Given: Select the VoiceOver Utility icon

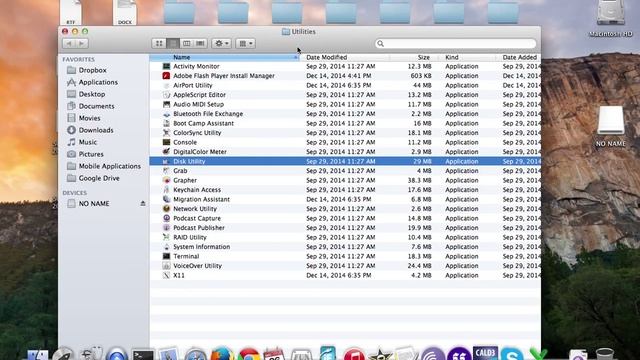Looking at the screenshot, I should 166,266.
